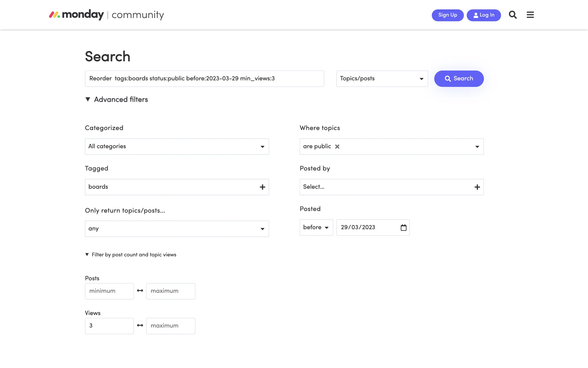
Task: Click the plus icon in Tagged field
Action: pyautogui.click(x=262, y=187)
